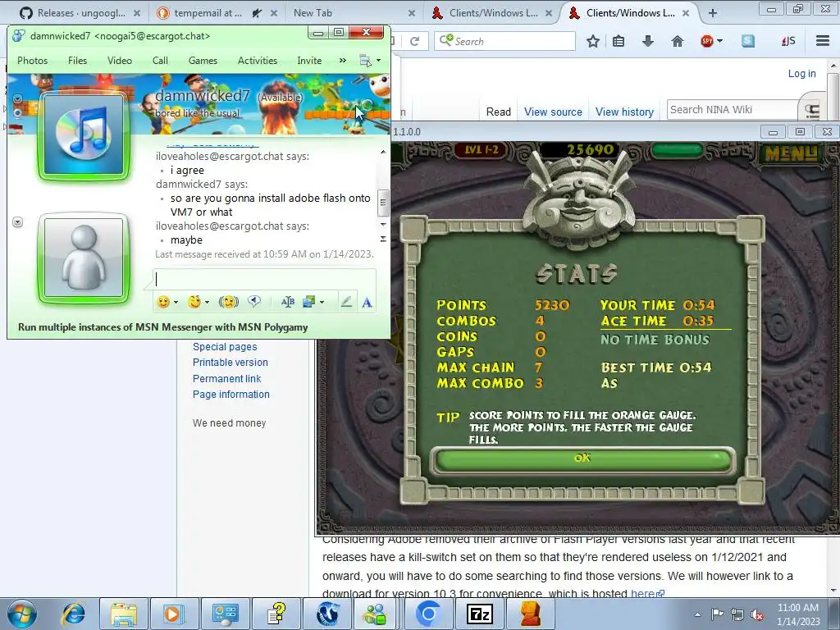Click the red SPY extension icon
The width and height of the screenshot is (840, 630).
707,41
